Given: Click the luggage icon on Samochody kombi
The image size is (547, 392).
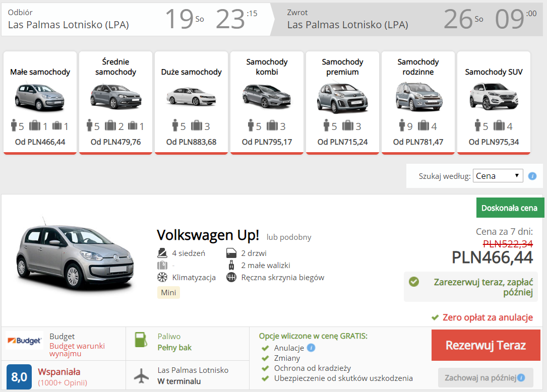Looking at the screenshot, I should point(272,125).
